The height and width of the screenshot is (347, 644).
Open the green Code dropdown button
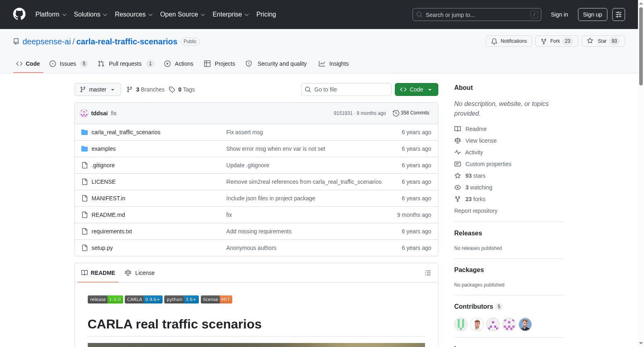pos(417,89)
